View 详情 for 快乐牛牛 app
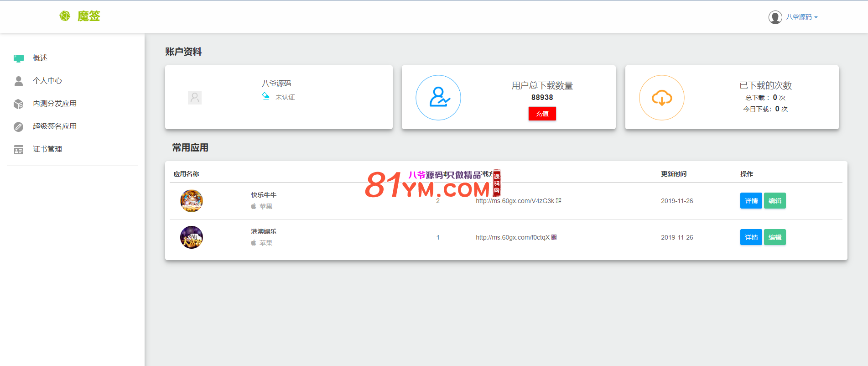This screenshot has width=868, height=366. tap(751, 201)
